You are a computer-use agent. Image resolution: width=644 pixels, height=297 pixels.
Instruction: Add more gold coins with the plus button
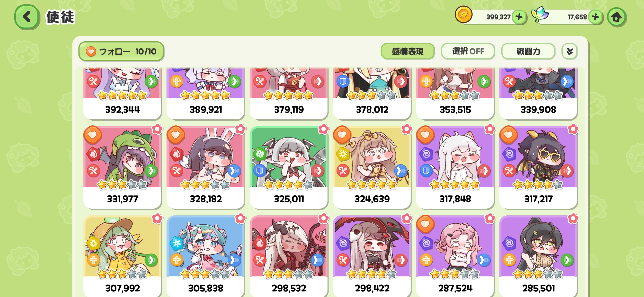pos(519,17)
